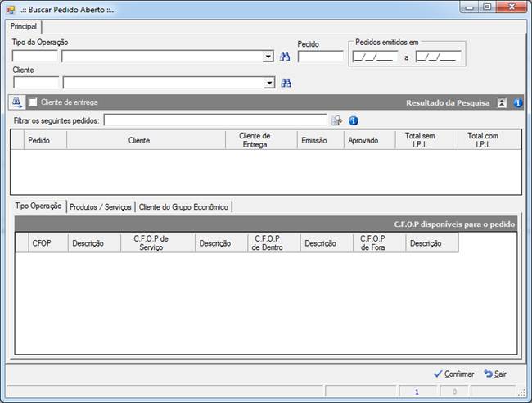Select the Tipo Operação tab
The image size is (532, 403).
pos(38,206)
